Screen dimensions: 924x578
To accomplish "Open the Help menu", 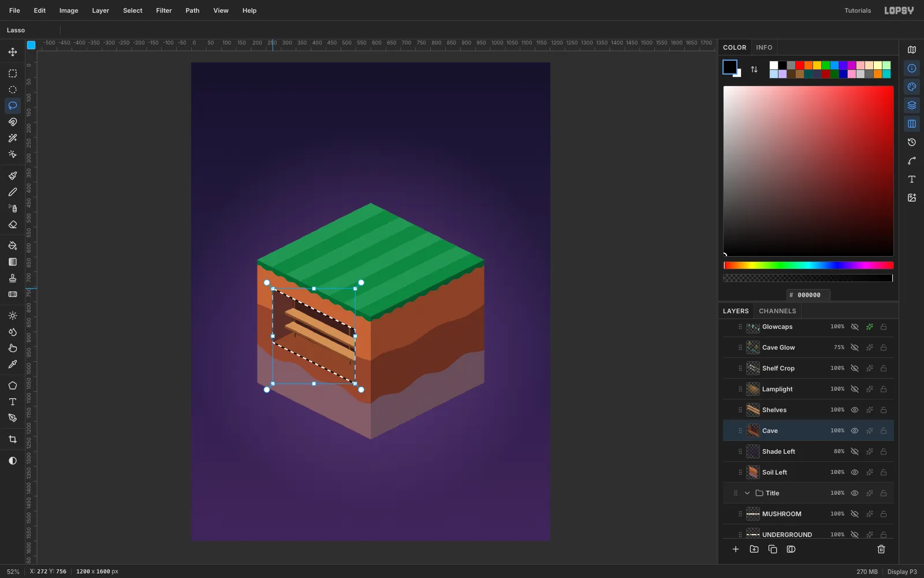I will 249,10.
